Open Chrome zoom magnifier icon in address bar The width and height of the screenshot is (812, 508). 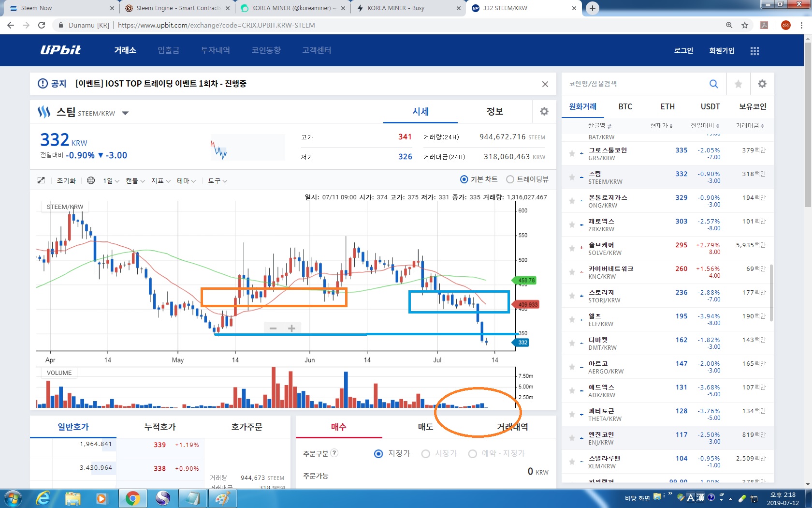point(729,25)
